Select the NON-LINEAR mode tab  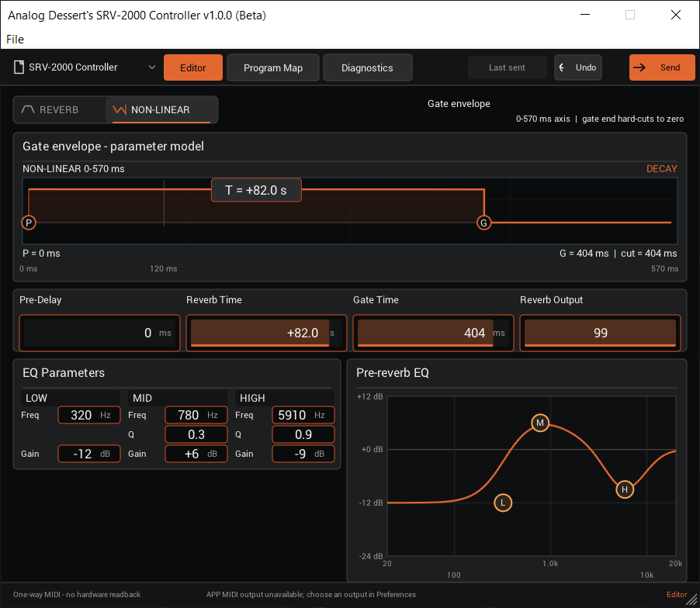[x=161, y=109]
